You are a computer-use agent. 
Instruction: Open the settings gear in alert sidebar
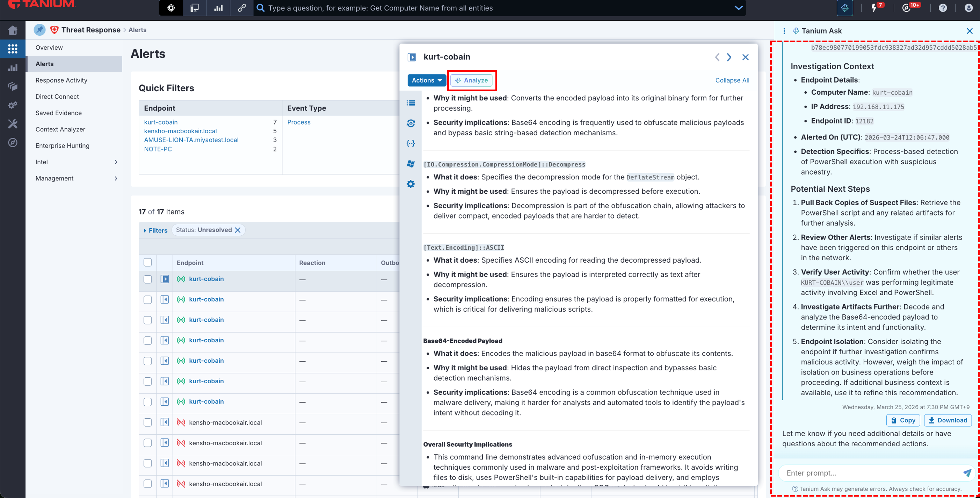tap(411, 184)
